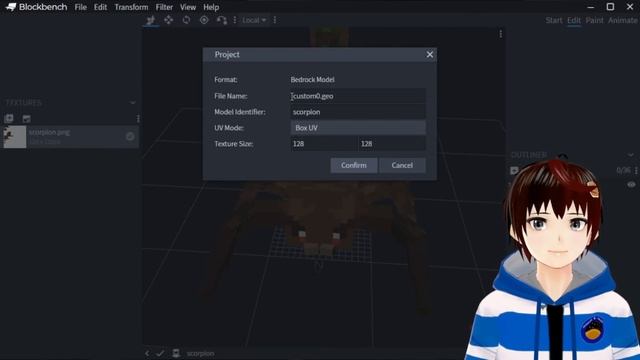The height and width of the screenshot is (360, 640).
Task: Click the OUTLINER panel header label
Action: click(x=529, y=155)
